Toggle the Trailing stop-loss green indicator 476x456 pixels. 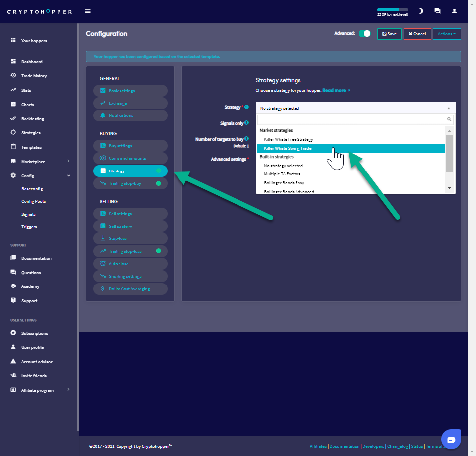pos(159,251)
